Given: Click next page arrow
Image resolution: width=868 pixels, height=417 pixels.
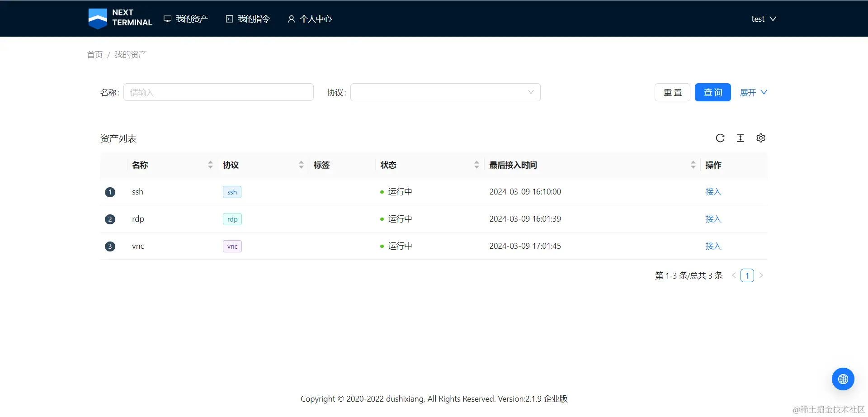Looking at the screenshot, I should [x=761, y=275].
